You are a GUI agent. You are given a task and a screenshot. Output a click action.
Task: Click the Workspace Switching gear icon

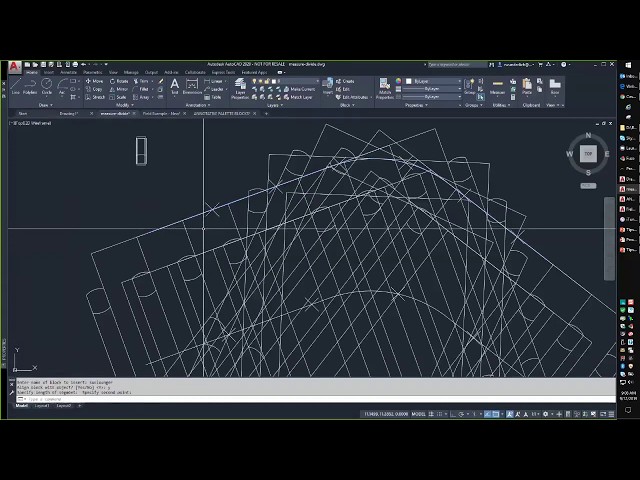click(545, 414)
